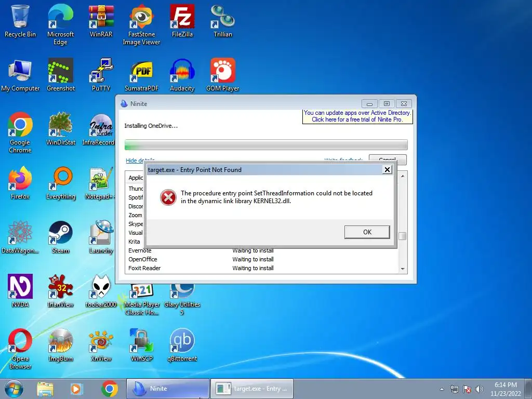The image size is (532, 399).
Task: Select the XnView desktop shortcut
Action: point(101,345)
